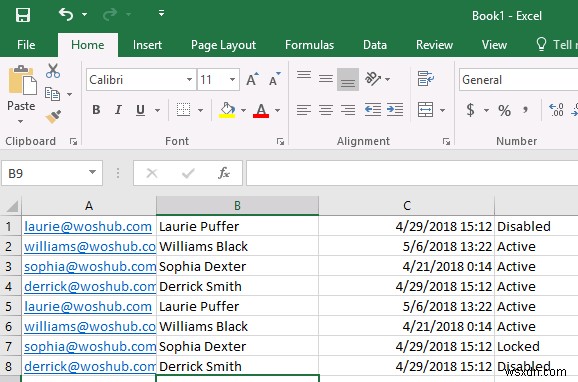Open laurie@woshub.com link in row 1

point(88,226)
